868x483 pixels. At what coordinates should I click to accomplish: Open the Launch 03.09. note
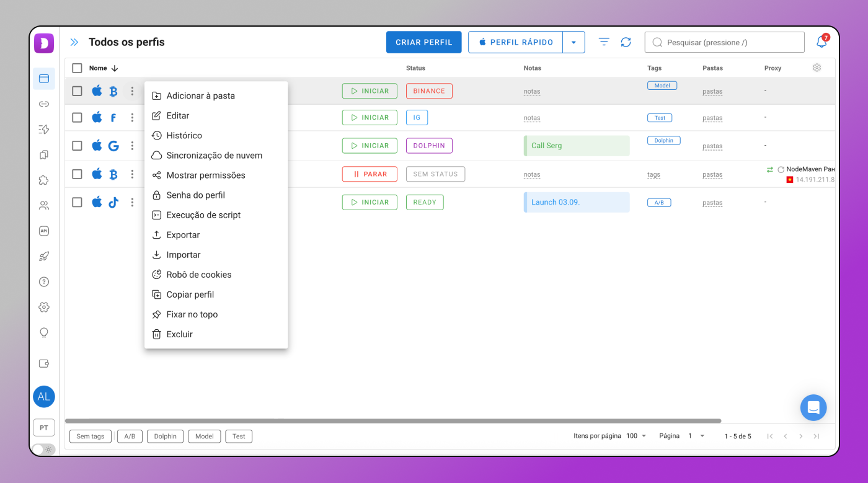click(x=577, y=202)
